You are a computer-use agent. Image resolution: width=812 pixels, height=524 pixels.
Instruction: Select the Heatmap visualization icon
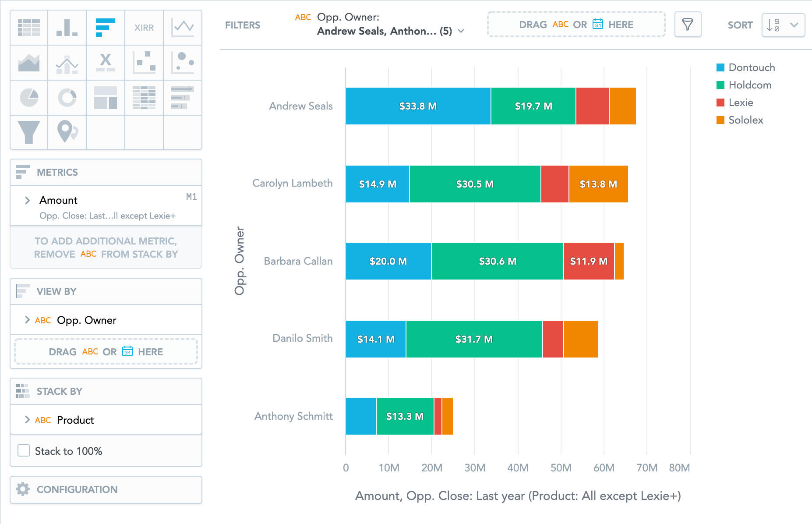point(144,98)
